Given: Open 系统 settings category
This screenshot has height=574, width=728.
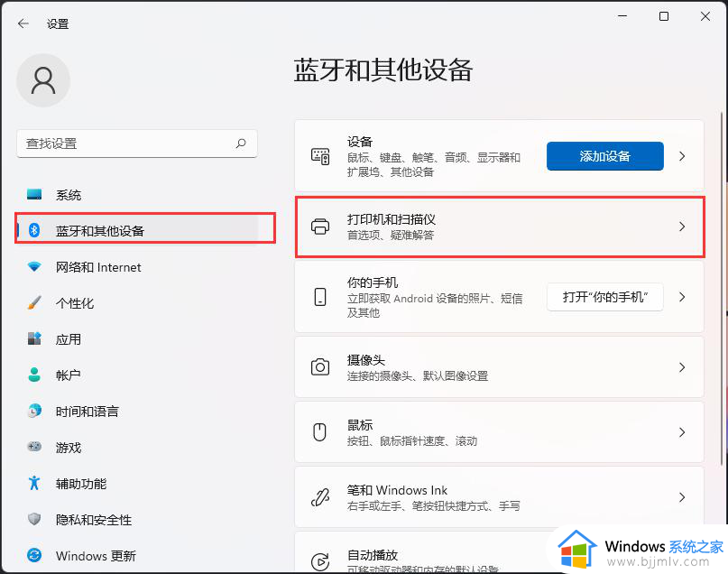Looking at the screenshot, I should (x=137, y=195).
